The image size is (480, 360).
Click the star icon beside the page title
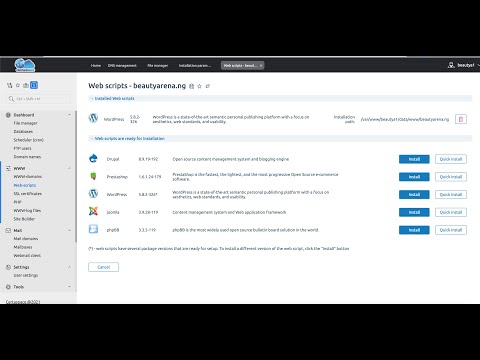point(199,86)
